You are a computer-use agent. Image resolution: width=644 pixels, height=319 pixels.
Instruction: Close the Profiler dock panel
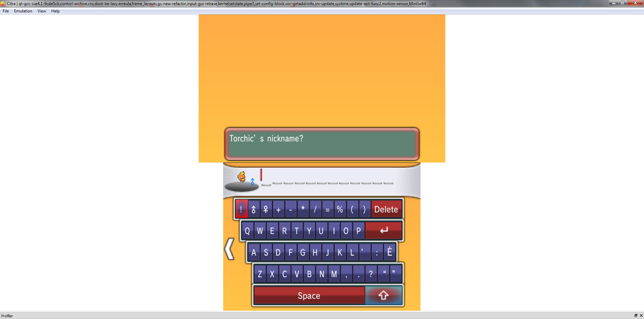tap(641, 315)
